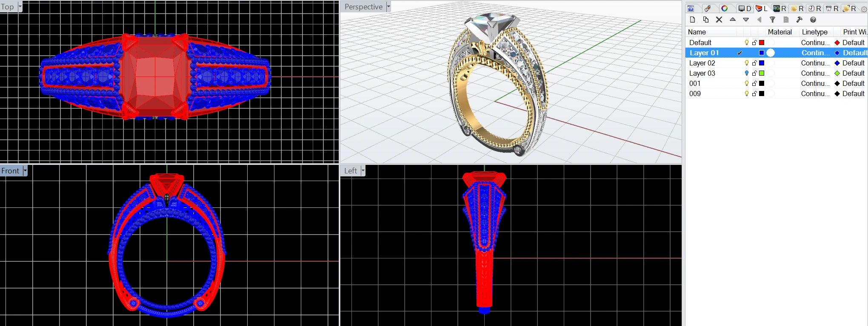
Task: Click the layers panel help icon
Action: (813, 20)
